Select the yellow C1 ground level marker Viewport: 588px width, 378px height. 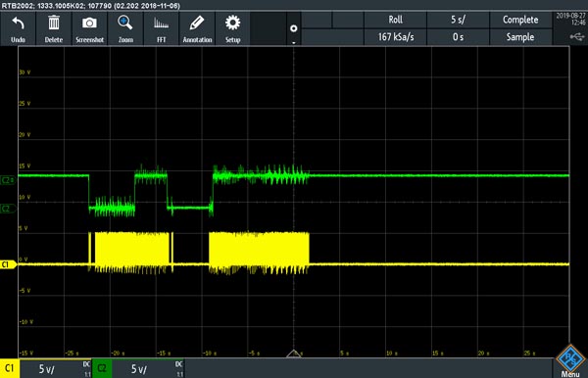click(x=8, y=264)
